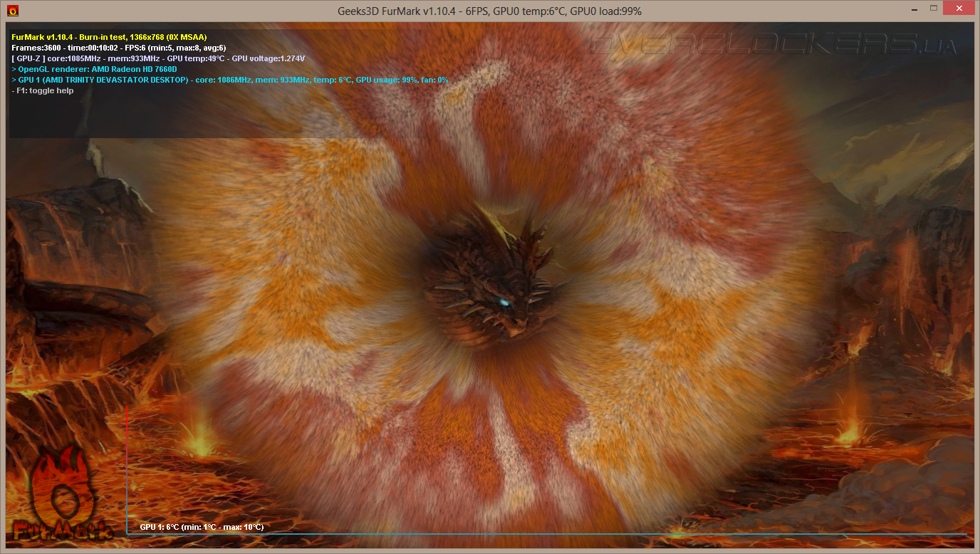Maximize the FurMark window
The height and width of the screenshot is (554, 980).
pos(933,9)
